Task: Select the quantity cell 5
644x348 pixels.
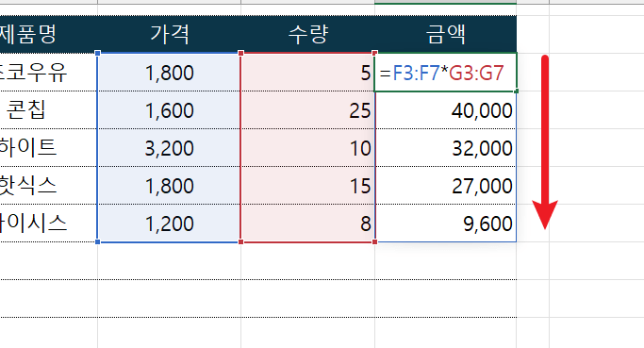Action: click(307, 73)
